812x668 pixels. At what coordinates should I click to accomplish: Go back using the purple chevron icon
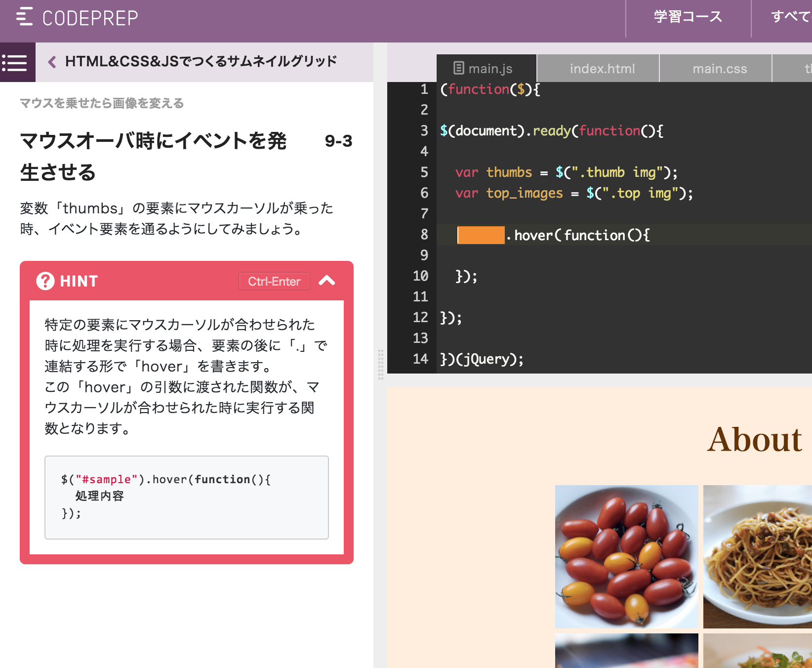51,61
